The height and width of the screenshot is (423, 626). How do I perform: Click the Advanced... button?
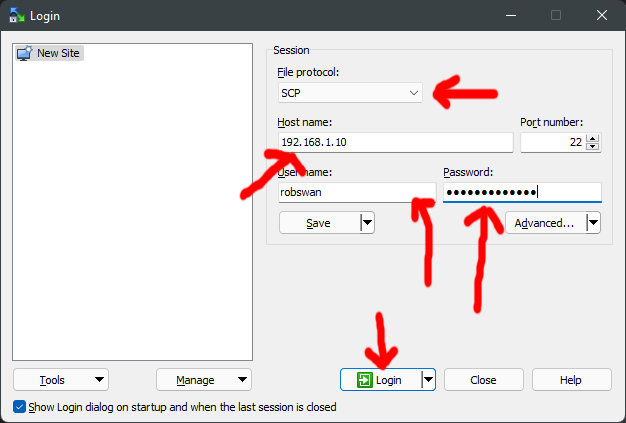pyautogui.click(x=544, y=223)
